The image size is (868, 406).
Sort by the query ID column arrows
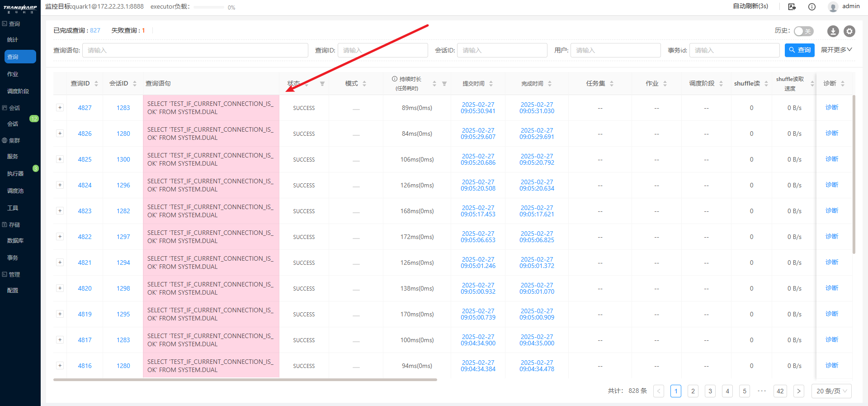[96, 84]
